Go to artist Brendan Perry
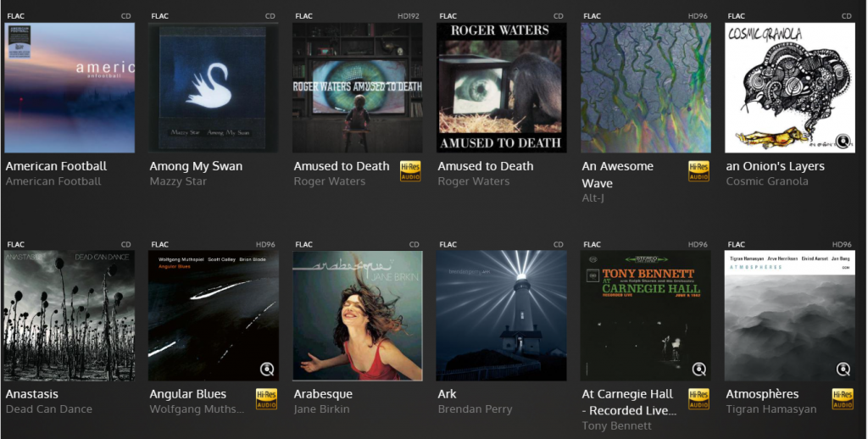The image size is (868, 439). [x=475, y=409]
